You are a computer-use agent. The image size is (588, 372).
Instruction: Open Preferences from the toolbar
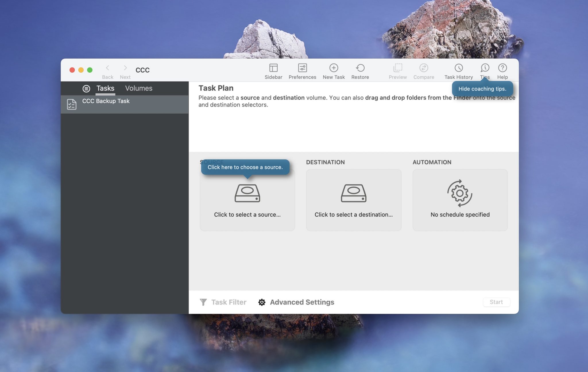(x=302, y=68)
